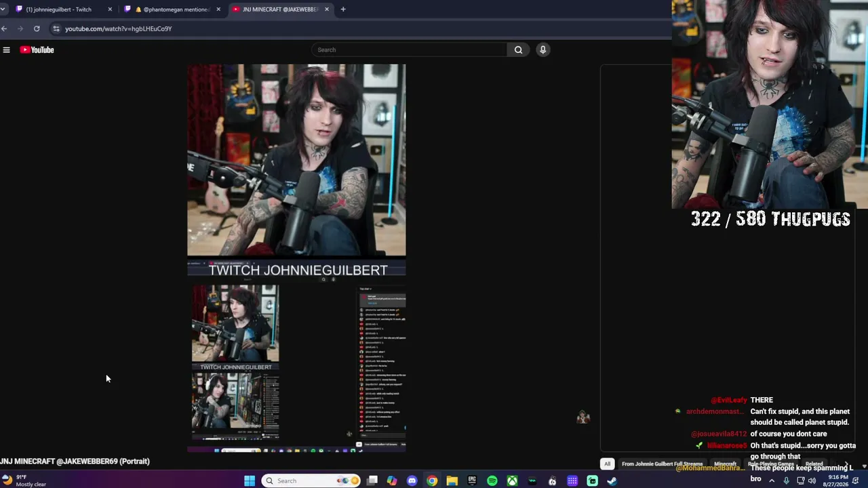Image resolution: width=868 pixels, height=488 pixels.
Task: Open the Xbox app from the taskbar
Action: click(x=512, y=481)
